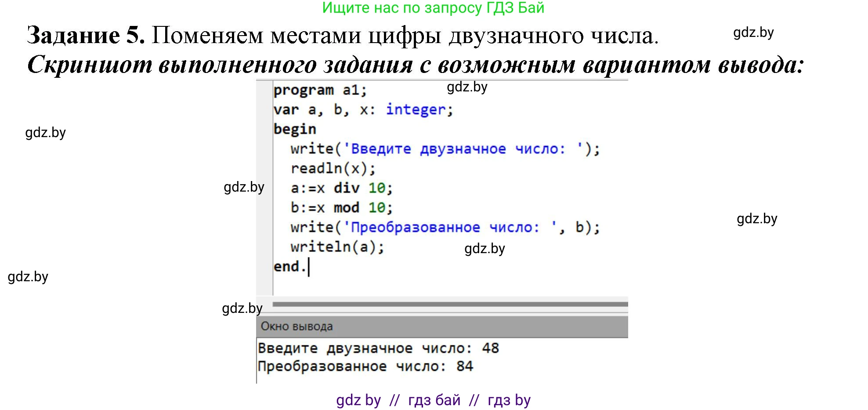868x410 pixels.
Task: Click the 'integer' type keyword
Action: point(416,109)
